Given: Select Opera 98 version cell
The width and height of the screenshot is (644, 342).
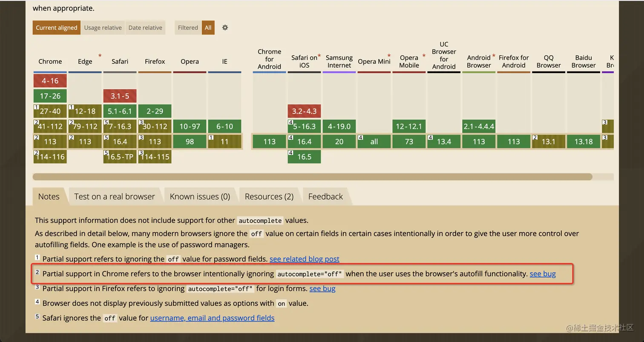Looking at the screenshot, I should [190, 142].
